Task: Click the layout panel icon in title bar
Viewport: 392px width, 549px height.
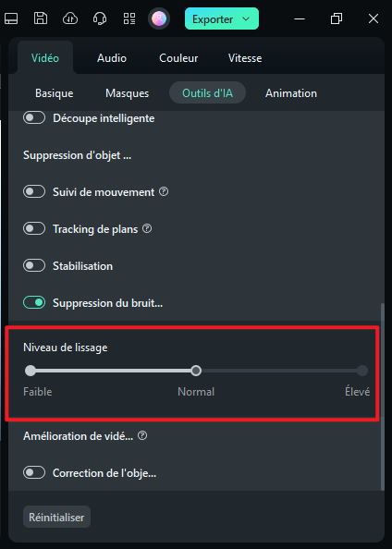Action: pos(11,18)
